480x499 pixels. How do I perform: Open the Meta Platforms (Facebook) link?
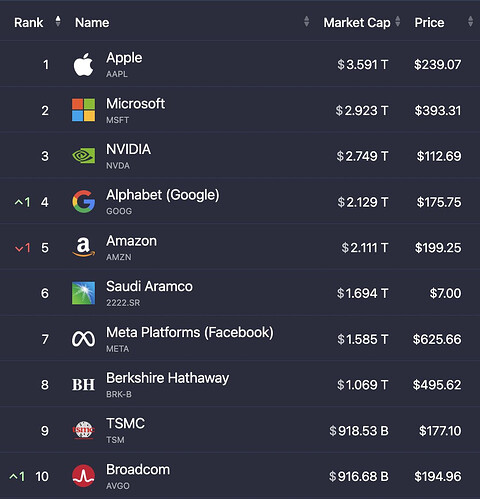(190, 333)
